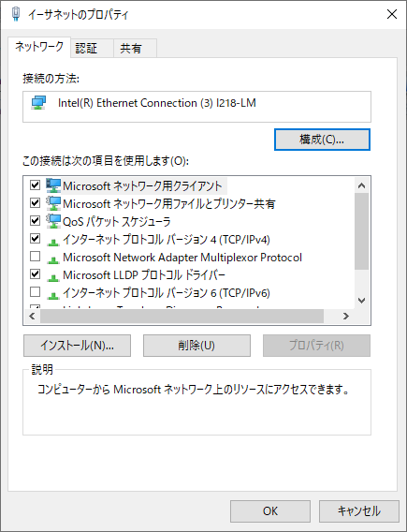Open the 構成(C)... adapter configuration

point(322,140)
